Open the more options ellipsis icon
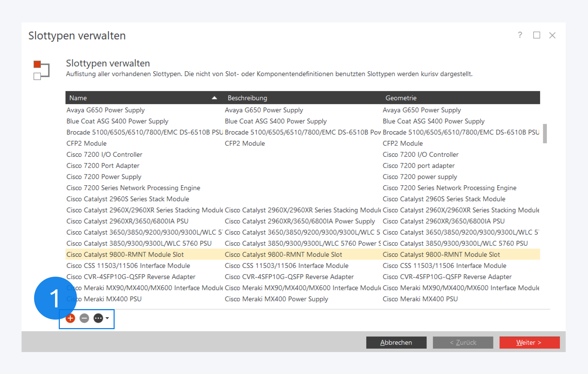This screenshot has width=588, height=374. [98, 318]
